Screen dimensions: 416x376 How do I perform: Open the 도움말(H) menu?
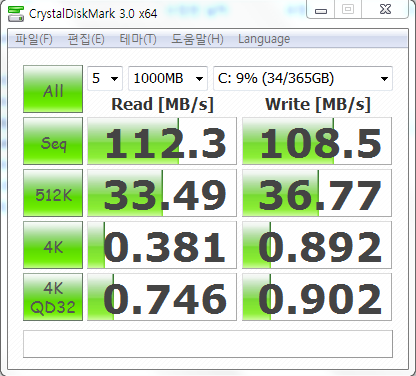click(197, 39)
